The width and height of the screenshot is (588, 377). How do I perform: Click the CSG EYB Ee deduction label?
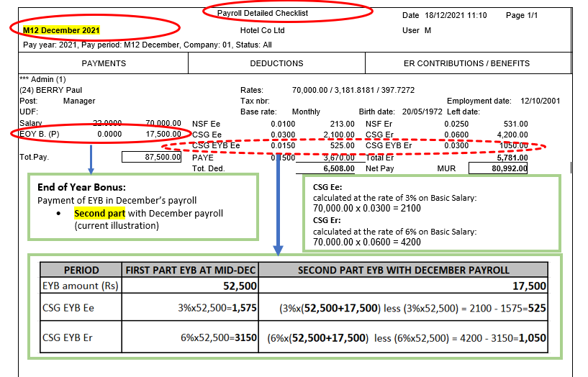click(x=217, y=145)
